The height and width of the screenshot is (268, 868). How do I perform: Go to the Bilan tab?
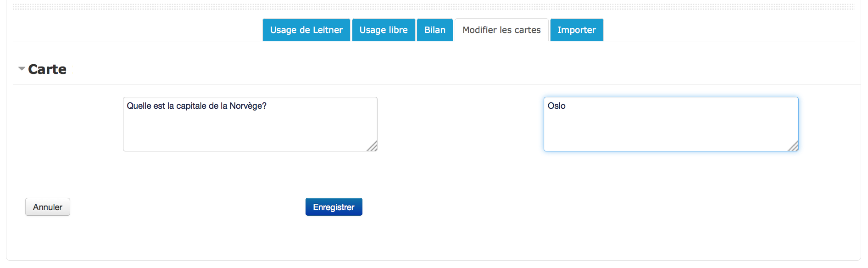pos(434,30)
